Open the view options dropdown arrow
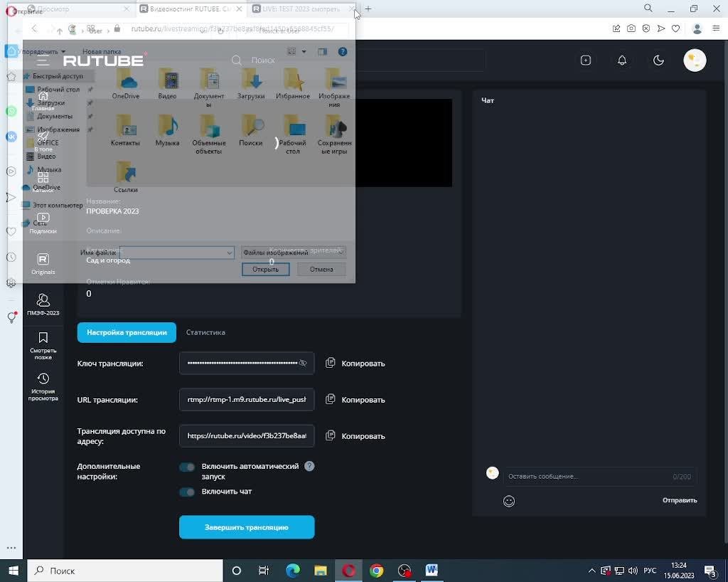This screenshot has height=582, width=728. [304, 51]
